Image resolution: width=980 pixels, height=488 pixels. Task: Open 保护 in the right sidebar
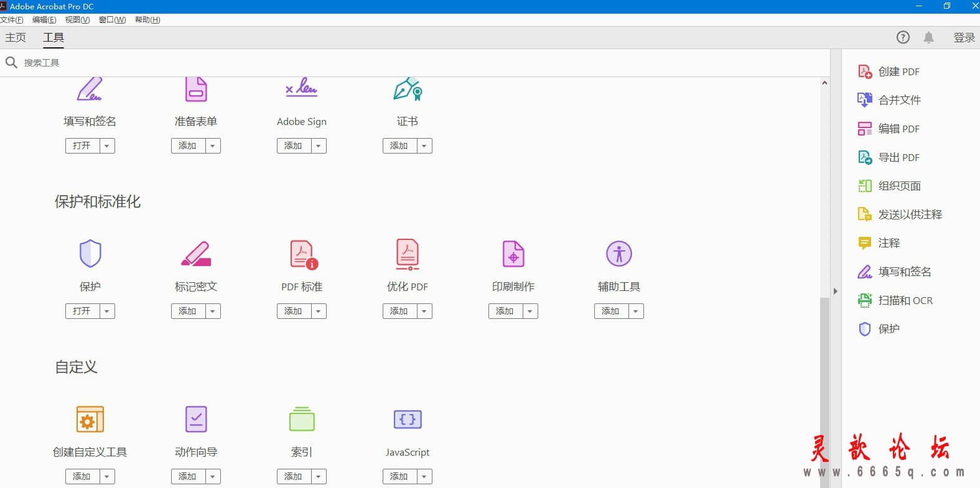coord(879,329)
